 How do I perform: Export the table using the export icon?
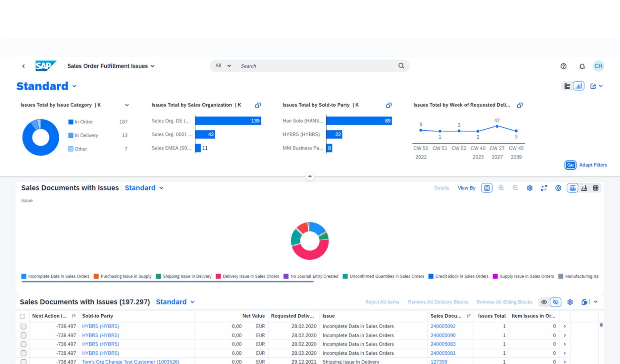point(585,302)
